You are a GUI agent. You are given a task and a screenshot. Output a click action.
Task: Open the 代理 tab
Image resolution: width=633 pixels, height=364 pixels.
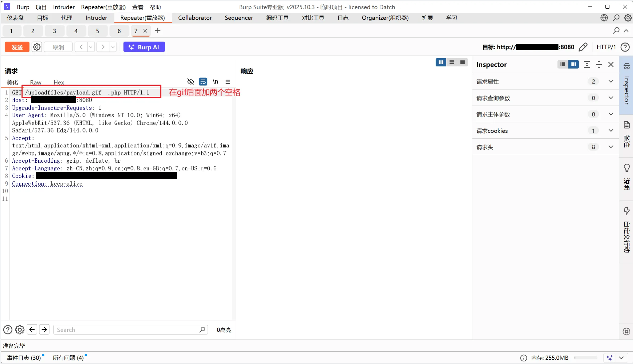coord(67,18)
